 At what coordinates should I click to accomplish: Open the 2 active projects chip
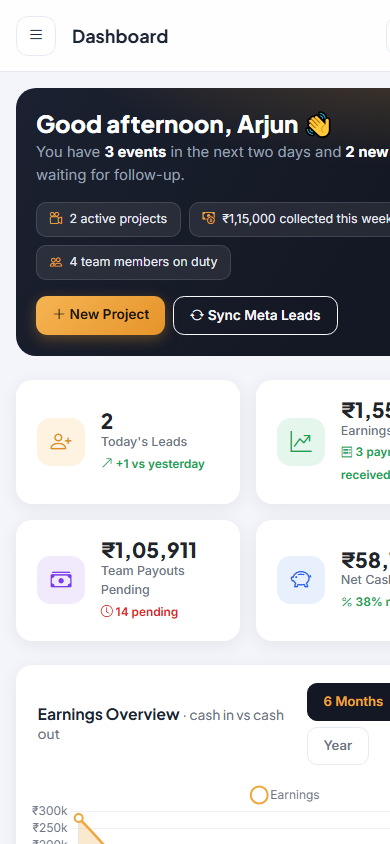[108, 219]
